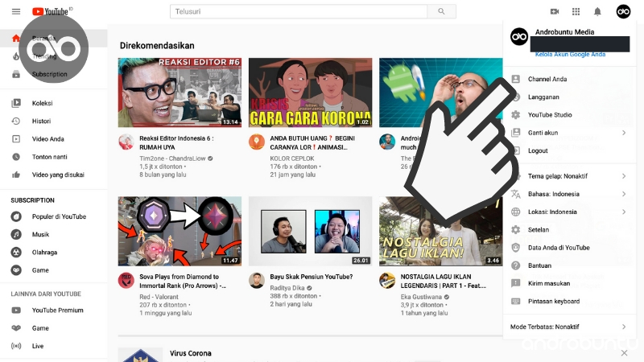Click Red - Valorant channel avatar

click(x=126, y=281)
